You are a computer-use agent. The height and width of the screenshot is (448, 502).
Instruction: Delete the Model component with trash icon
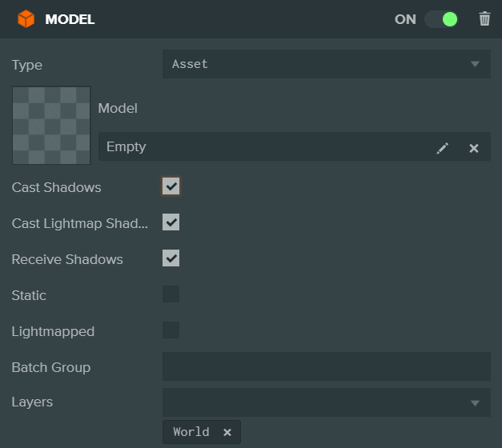pos(484,19)
